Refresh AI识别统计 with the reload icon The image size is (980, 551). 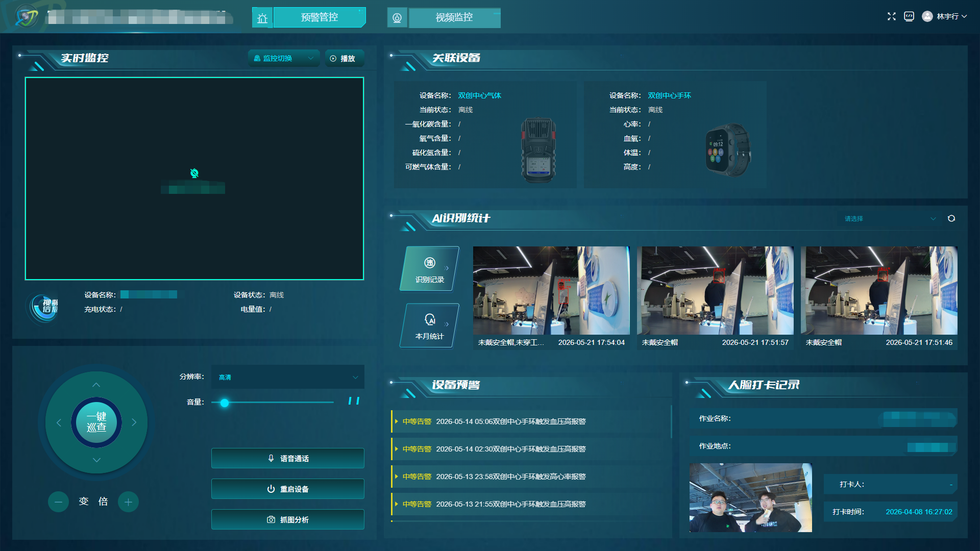951,218
